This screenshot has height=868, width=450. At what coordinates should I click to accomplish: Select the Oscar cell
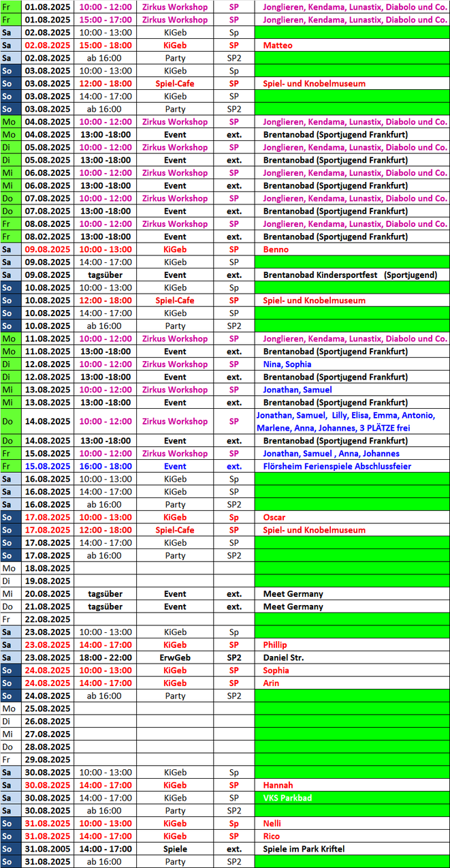[352, 517]
